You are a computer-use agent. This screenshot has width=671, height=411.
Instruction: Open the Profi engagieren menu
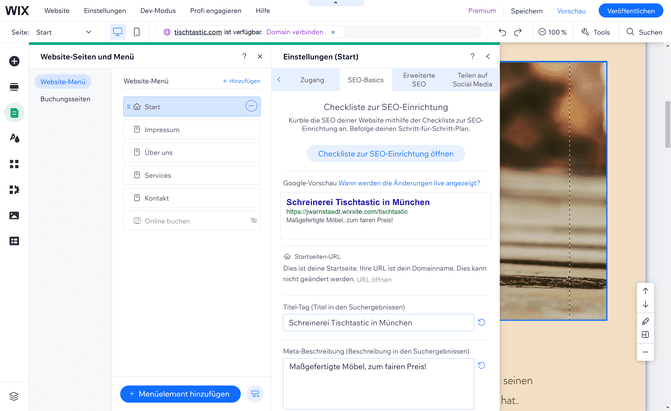click(216, 11)
